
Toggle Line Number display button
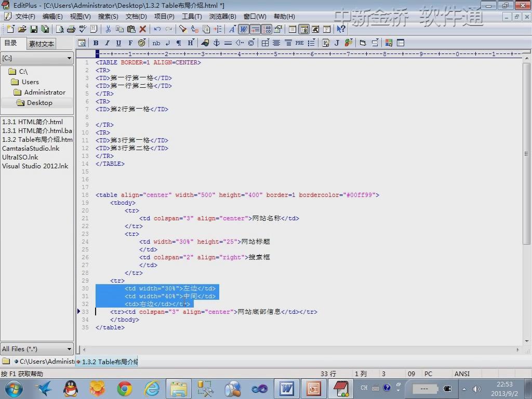(x=267, y=29)
